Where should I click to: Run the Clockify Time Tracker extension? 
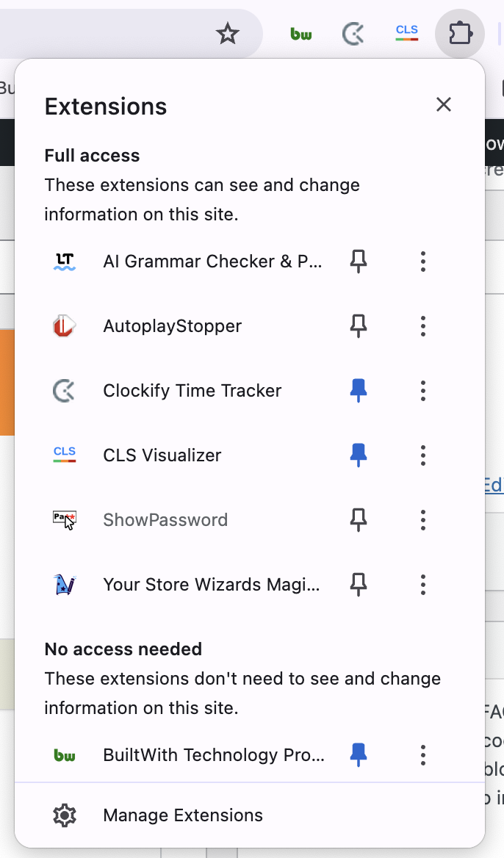point(192,391)
